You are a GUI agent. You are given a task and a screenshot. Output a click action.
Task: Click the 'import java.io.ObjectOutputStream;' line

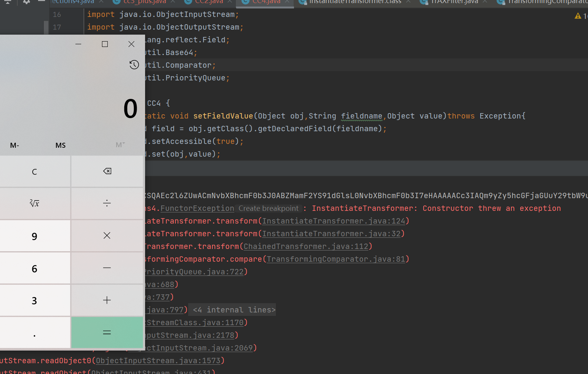tap(165, 27)
